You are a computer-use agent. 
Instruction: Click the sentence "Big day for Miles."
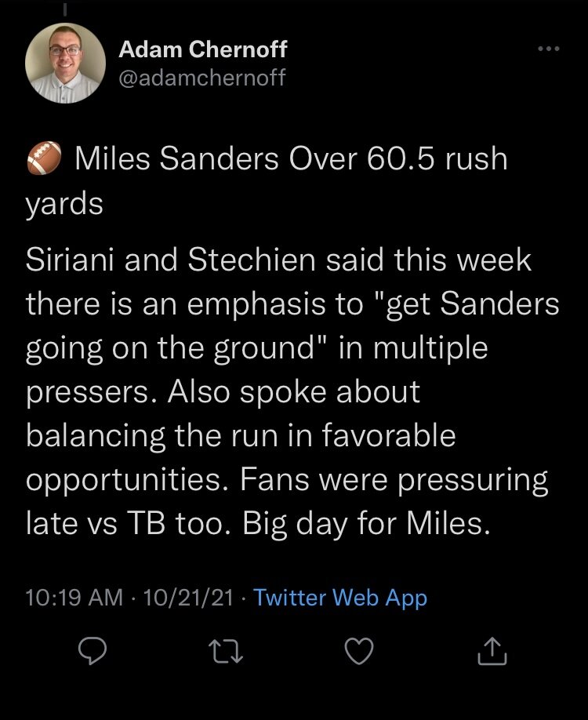click(367, 525)
